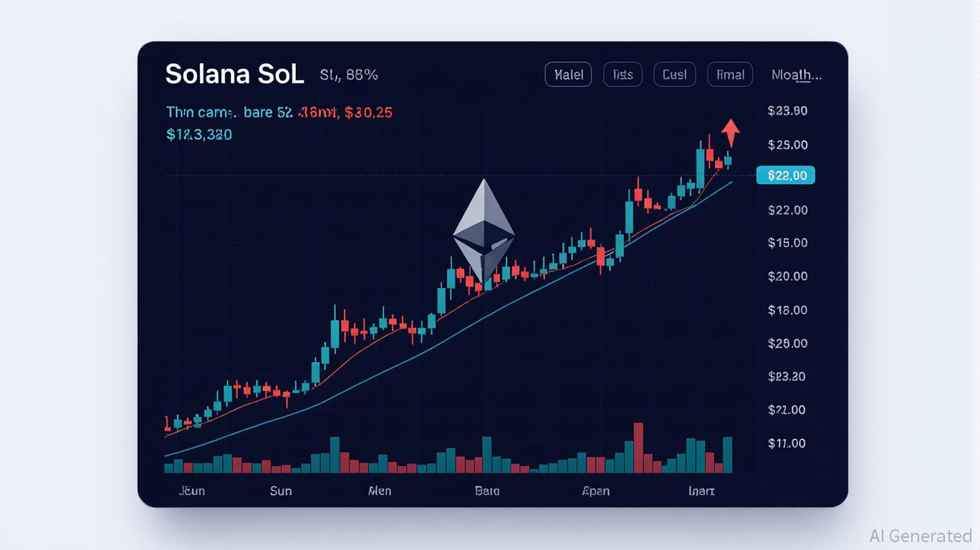Switch to the "Cusl" view
Image resolution: width=980 pixels, height=550 pixels.
tap(674, 74)
